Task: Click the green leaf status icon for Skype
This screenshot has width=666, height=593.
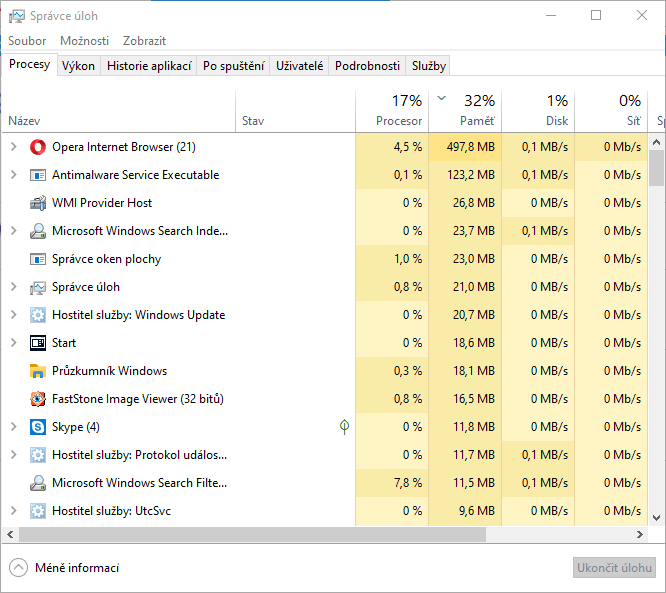Action: pos(344,427)
